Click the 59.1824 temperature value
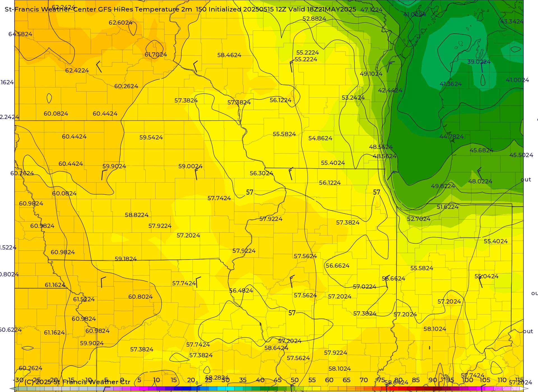538x392 pixels. point(126,259)
